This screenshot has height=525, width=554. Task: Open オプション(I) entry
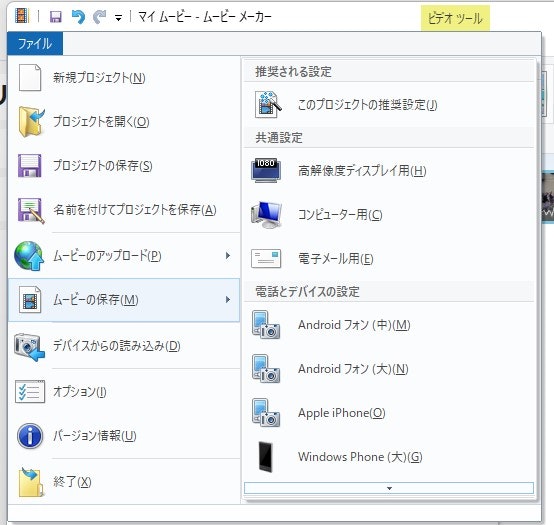(124, 391)
